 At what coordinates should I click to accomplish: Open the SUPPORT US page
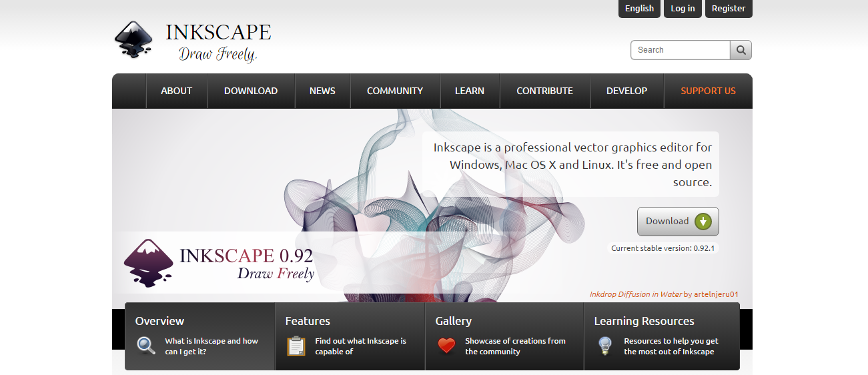tap(708, 91)
